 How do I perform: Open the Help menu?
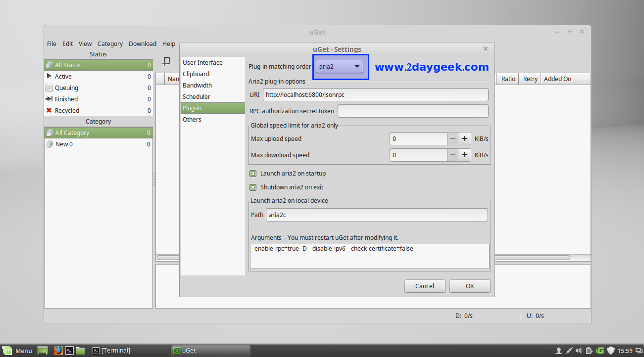[x=169, y=44]
